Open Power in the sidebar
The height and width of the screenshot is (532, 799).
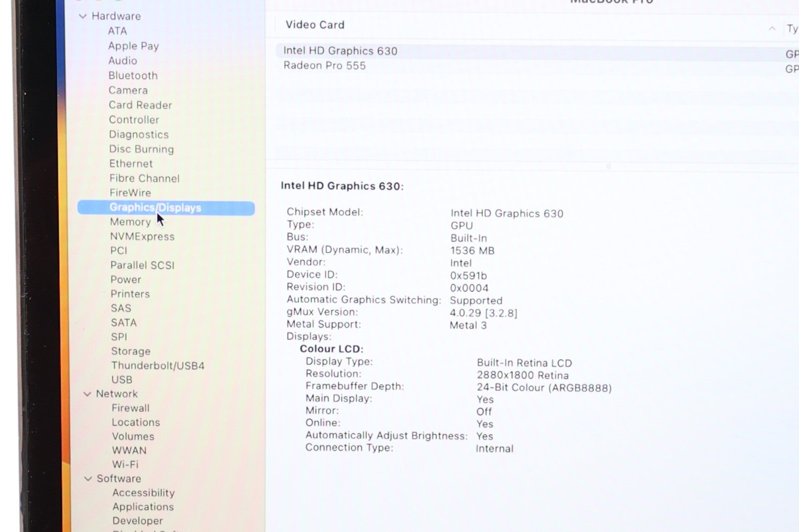pyautogui.click(x=126, y=280)
